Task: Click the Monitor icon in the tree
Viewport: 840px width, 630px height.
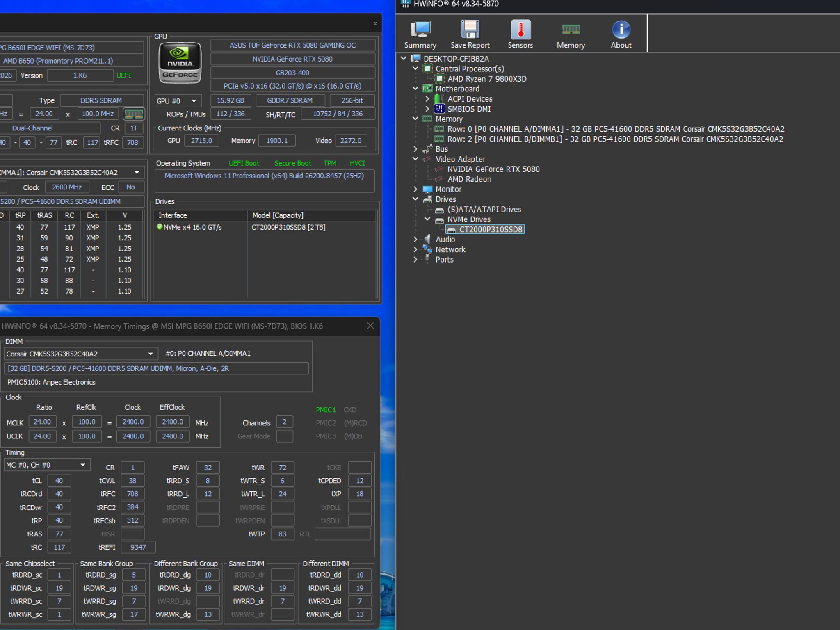Action: 427,189
